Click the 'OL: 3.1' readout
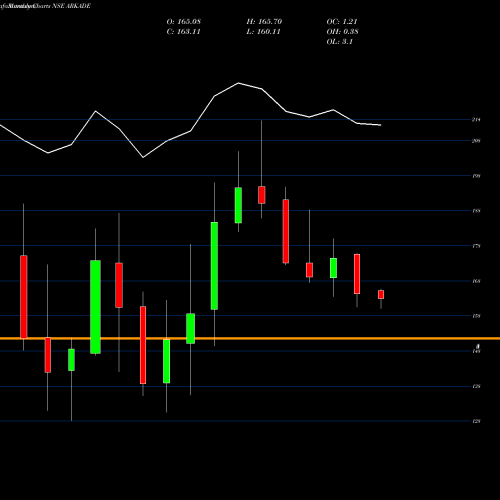This screenshot has height=500, width=500. (x=340, y=42)
